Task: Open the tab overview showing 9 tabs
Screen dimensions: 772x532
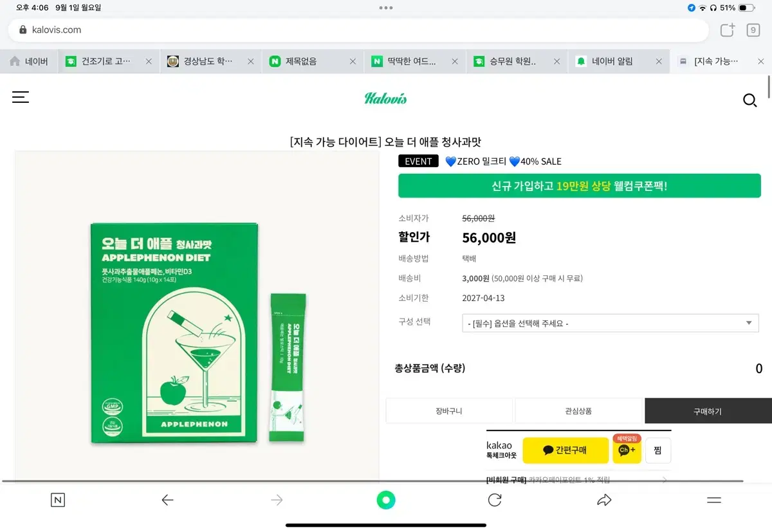Action: pyautogui.click(x=751, y=30)
